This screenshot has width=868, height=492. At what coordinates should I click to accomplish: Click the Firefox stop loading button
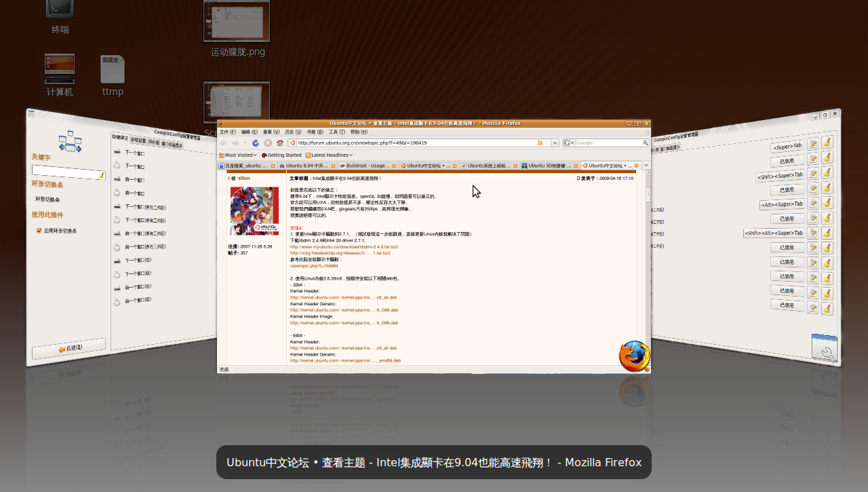268,143
